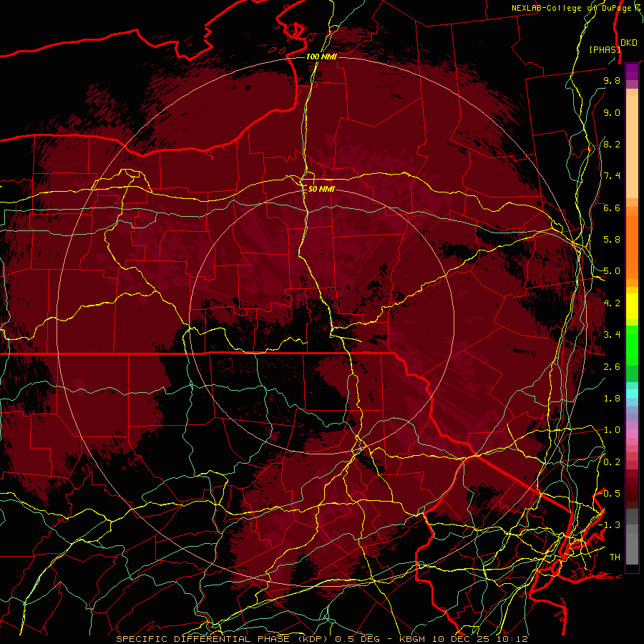
Task: Click the [PHAS] units label
Action: [605, 49]
